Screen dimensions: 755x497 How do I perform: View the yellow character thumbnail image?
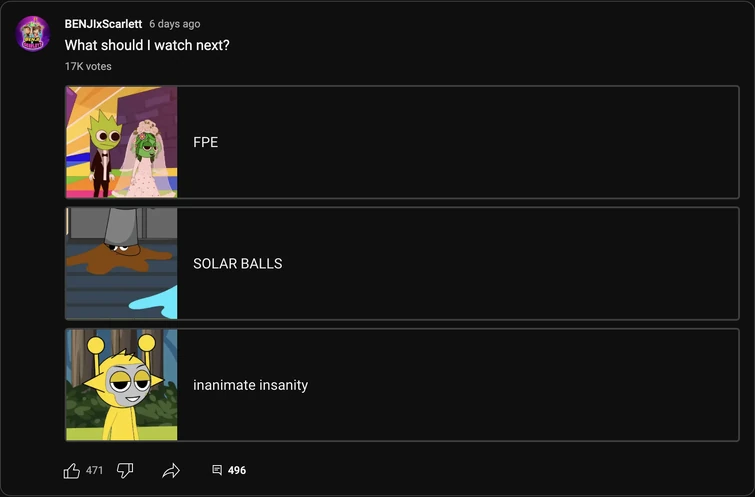(x=121, y=385)
